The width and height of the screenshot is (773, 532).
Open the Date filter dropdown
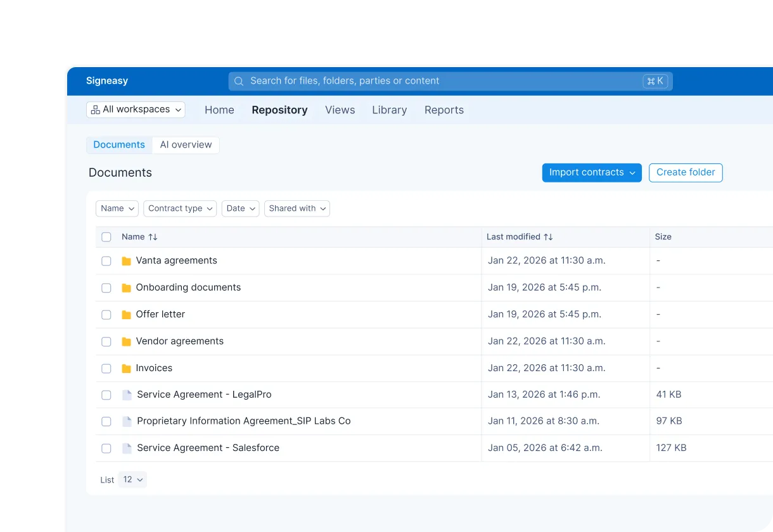coord(240,208)
